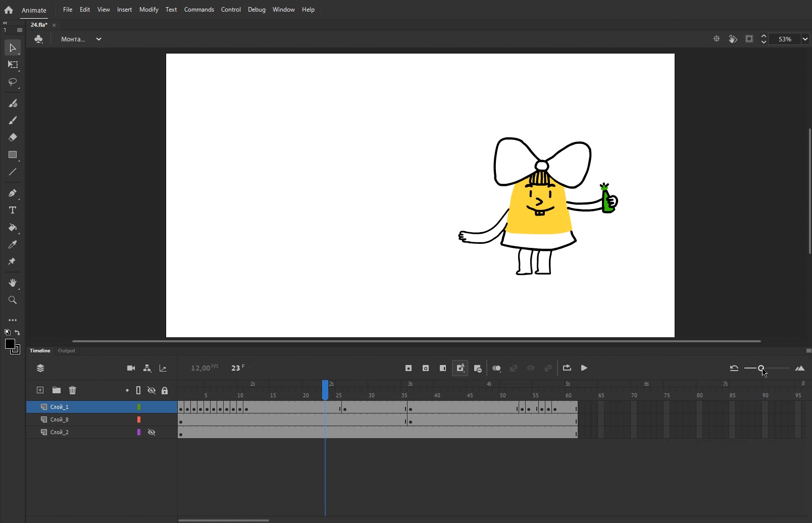
Task: Add a new layer folder
Action: (x=57, y=390)
